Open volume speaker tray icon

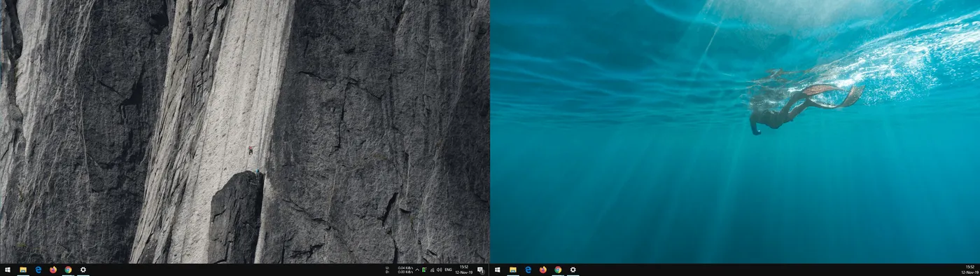coord(440,270)
